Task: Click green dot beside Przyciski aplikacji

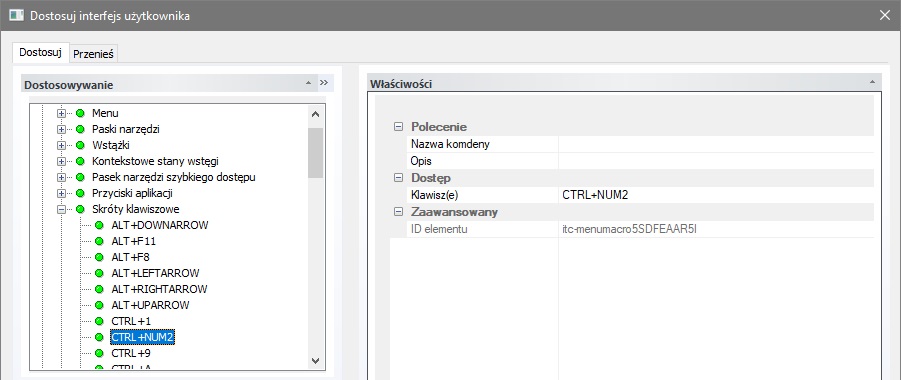Action: pyautogui.click(x=80, y=193)
